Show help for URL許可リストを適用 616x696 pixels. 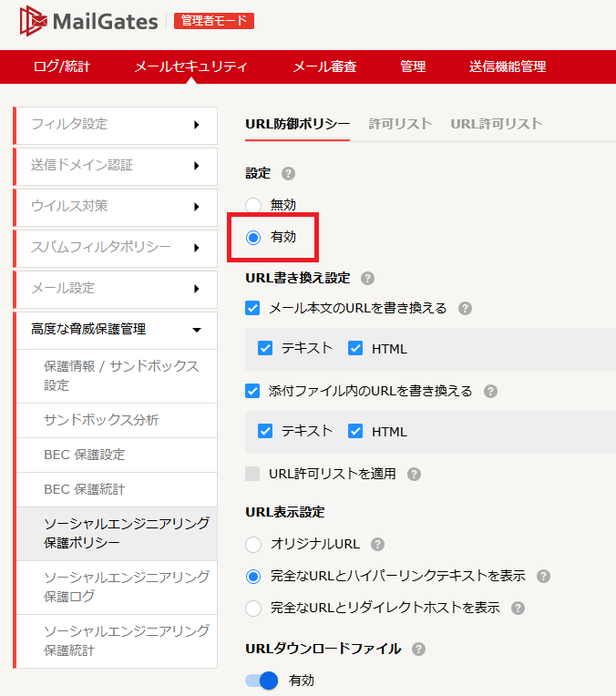pyautogui.click(x=414, y=474)
